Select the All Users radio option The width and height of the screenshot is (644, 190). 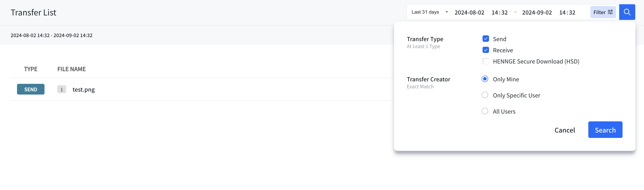click(x=485, y=111)
